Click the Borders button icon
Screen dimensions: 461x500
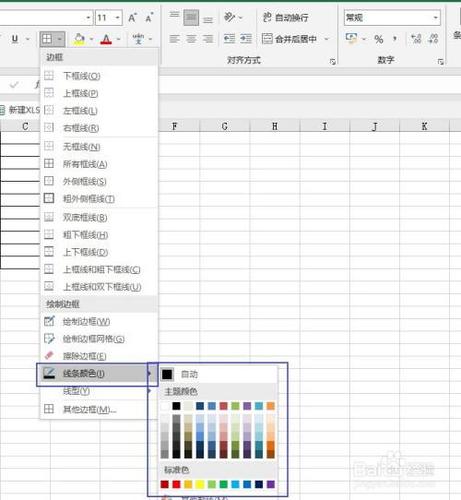tap(47, 39)
